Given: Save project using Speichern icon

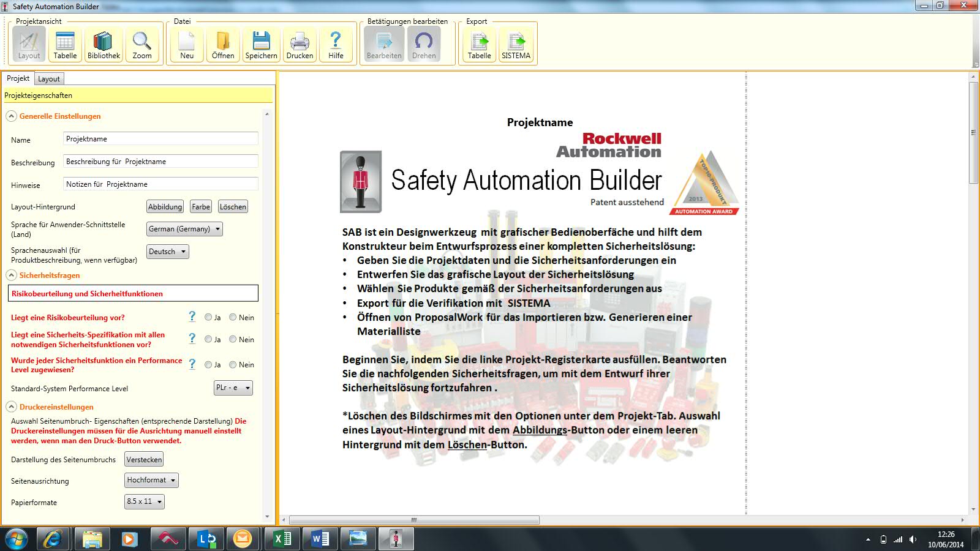Looking at the screenshot, I should coord(261,44).
